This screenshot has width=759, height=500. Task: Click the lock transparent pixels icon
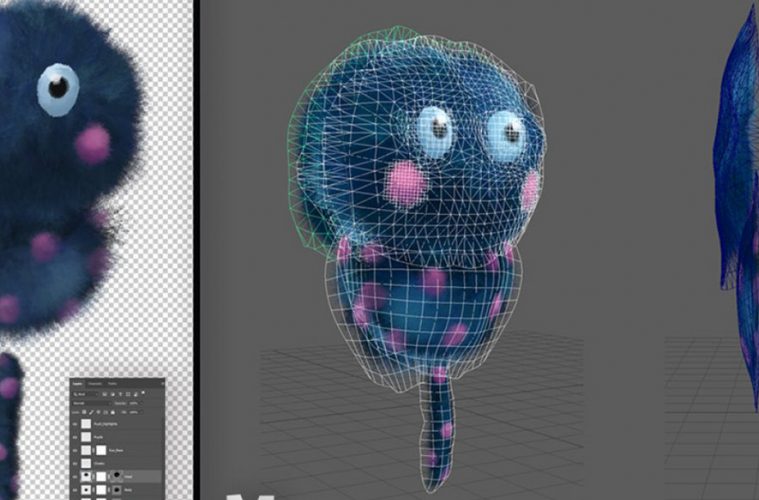(x=84, y=412)
